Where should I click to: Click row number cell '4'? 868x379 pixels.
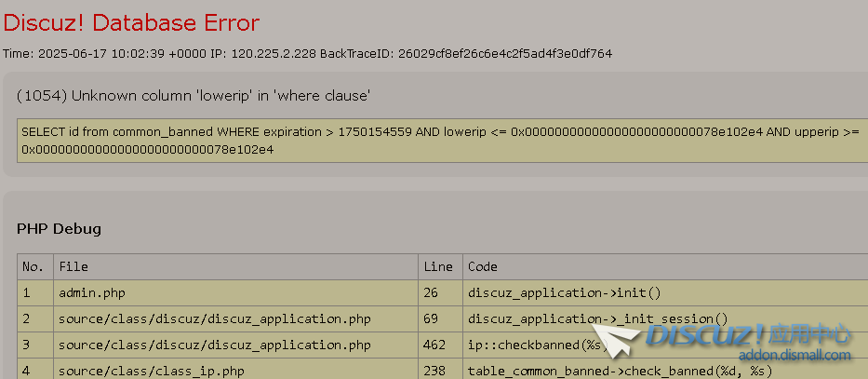coord(34,369)
